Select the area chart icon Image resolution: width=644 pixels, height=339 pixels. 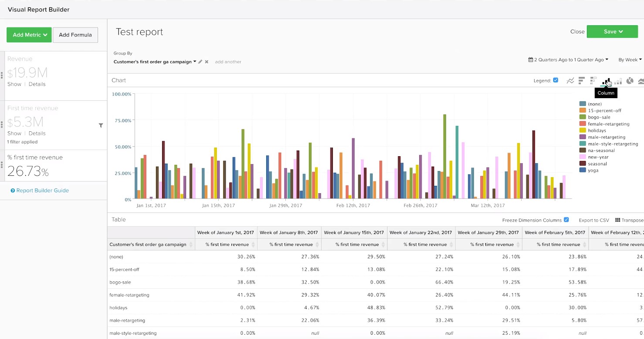coord(641,80)
